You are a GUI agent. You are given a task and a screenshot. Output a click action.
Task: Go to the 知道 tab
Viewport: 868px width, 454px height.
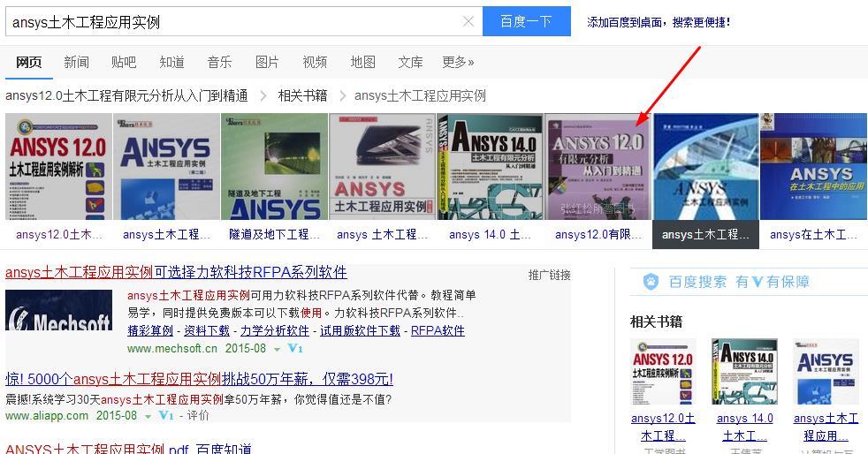[x=171, y=62]
